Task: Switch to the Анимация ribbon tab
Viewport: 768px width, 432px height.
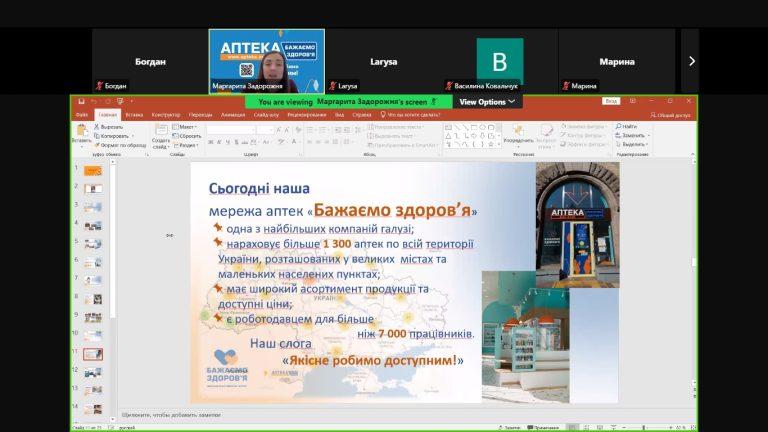Action: click(233, 115)
